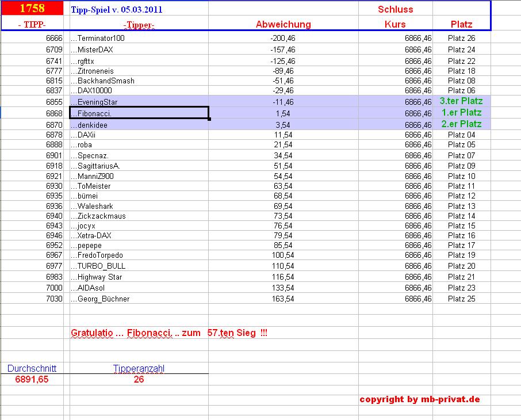
Task: Click the active cell '...Fibonacci.'
Action: pyautogui.click(x=139, y=113)
